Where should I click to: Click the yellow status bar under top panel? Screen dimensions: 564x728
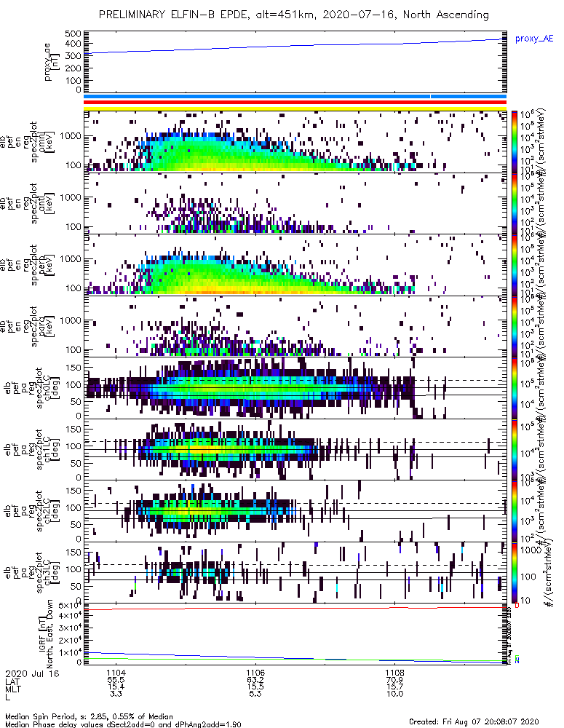[295, 108]
